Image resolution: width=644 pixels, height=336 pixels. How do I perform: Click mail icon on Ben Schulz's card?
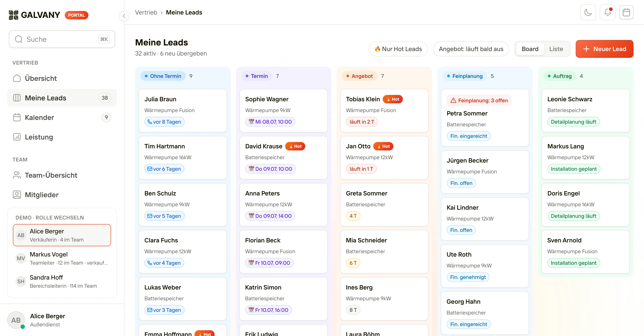(149, 216)
